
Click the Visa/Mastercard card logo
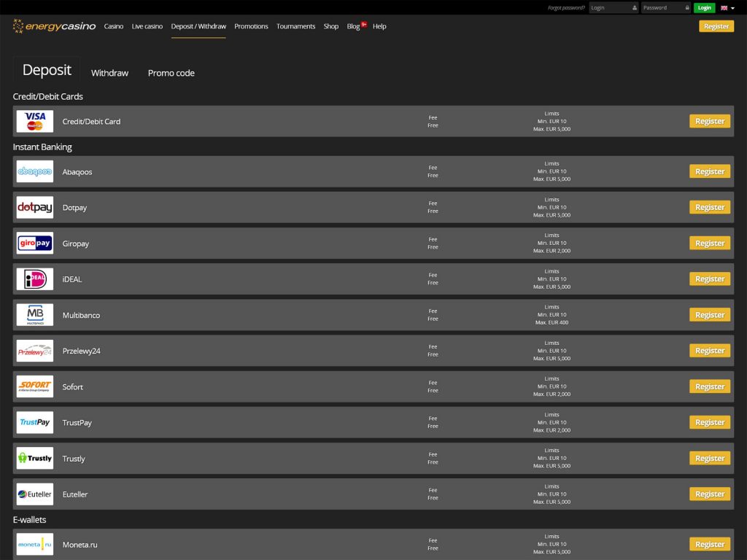click(35, 122)
